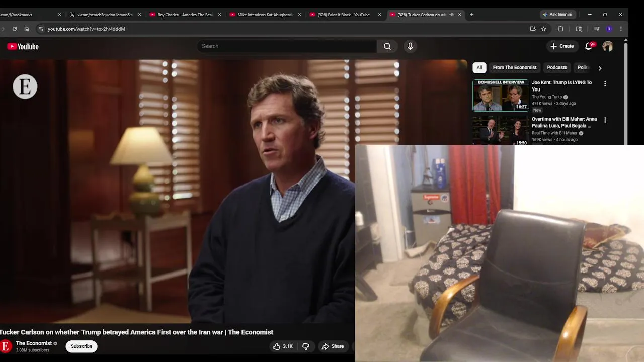Open a new browser tab
Viewport: 644px width, 362px height.
coord(471,15)
